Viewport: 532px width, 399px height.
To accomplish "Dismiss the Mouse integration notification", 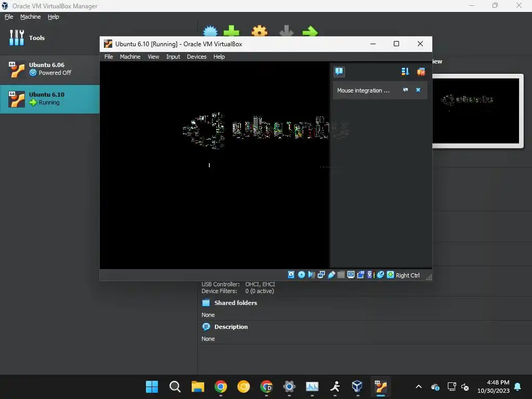I will coord(418,90).
